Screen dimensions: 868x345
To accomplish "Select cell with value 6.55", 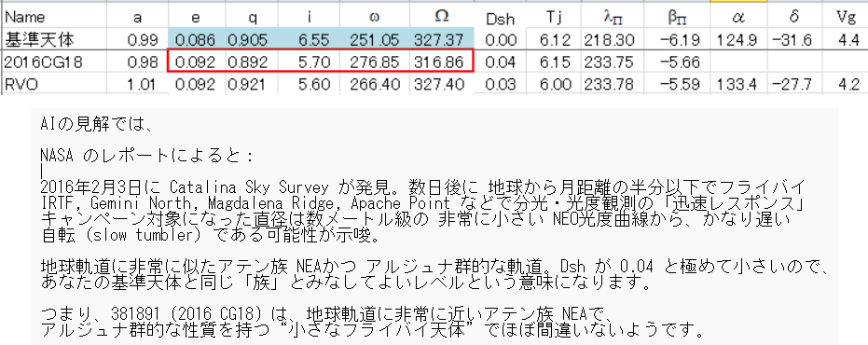I will (x=309, y=39).
